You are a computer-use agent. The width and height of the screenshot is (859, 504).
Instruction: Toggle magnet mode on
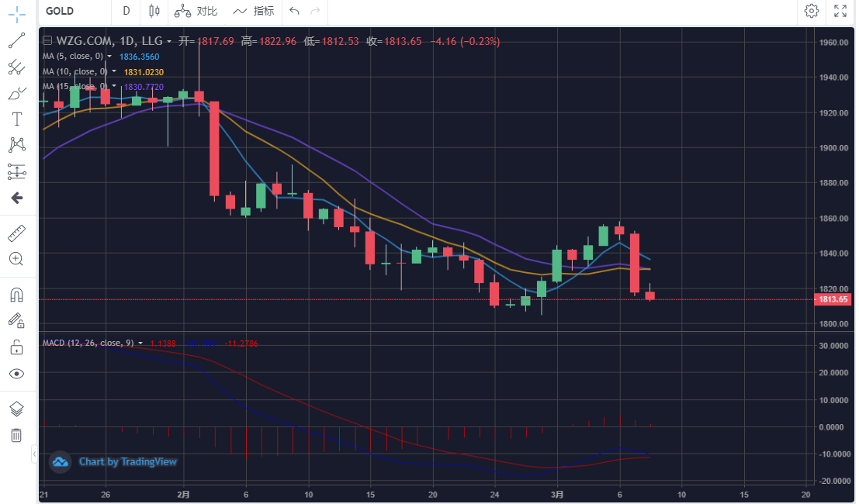point(16,295)
